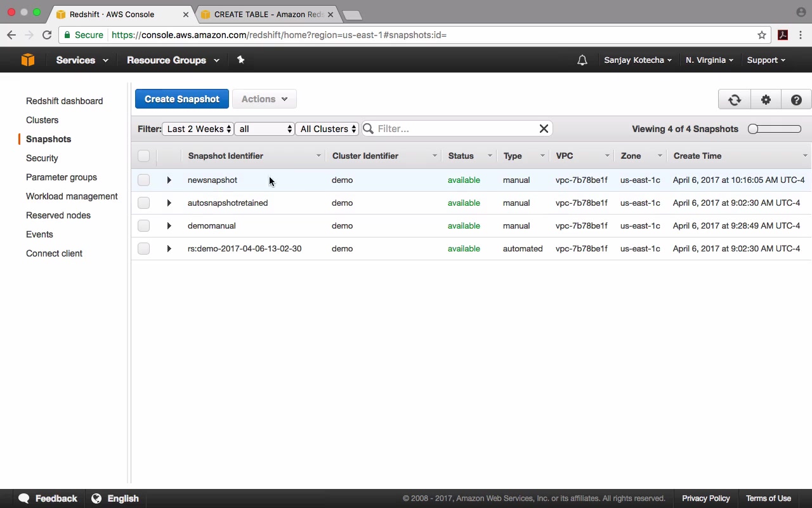Open the Sanjay Kotecha account menu
The image size is (812, 508).
coord(638,60)
